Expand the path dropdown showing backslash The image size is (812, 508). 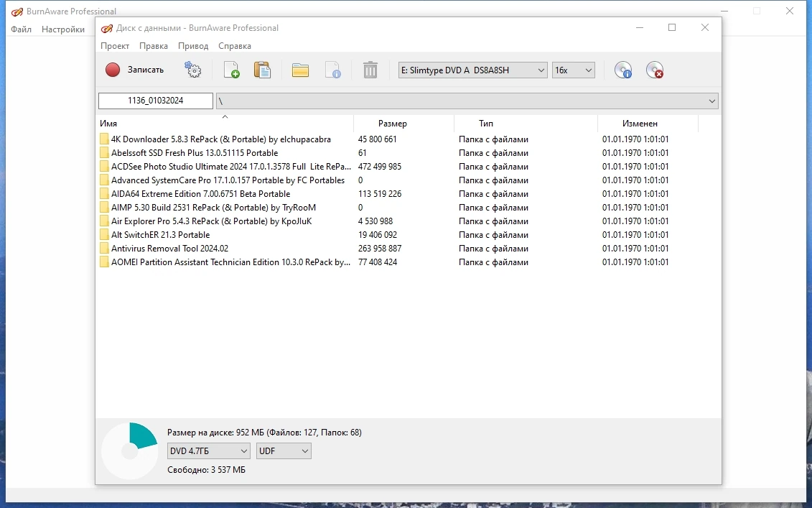[x=712, y=101]
